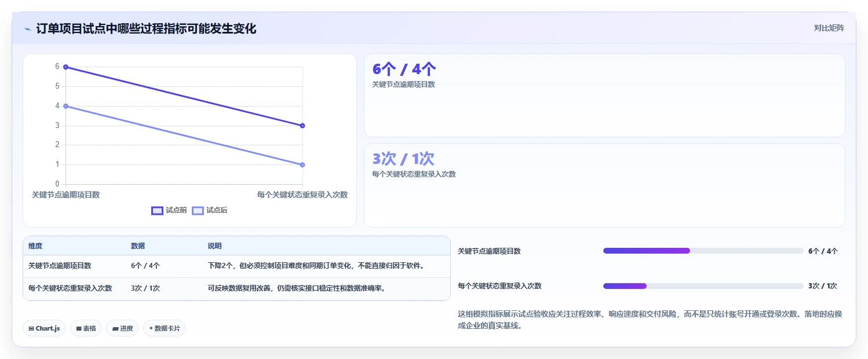Click the 每个关键状态重复录入次数 progress bar
The height and width of the screenshot is (359, 868).
point(703,286)
